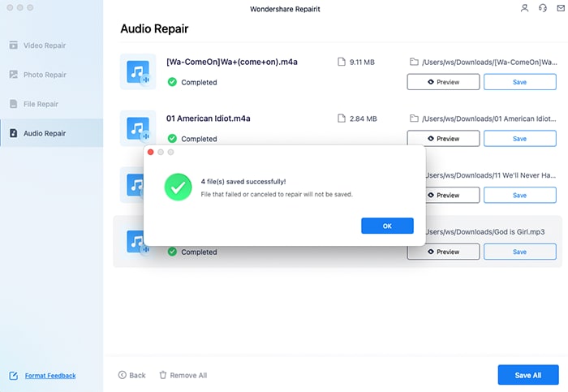
Task: Click the Completed checkmark for Wa-ComeOn file
Action: point(172,82)
